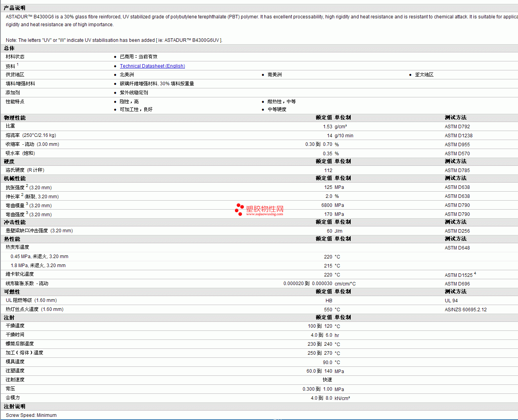The height and width of the screenshot is (420, 518).
Task: Select the Vicat softening value 220
Action: coord(328,275)
